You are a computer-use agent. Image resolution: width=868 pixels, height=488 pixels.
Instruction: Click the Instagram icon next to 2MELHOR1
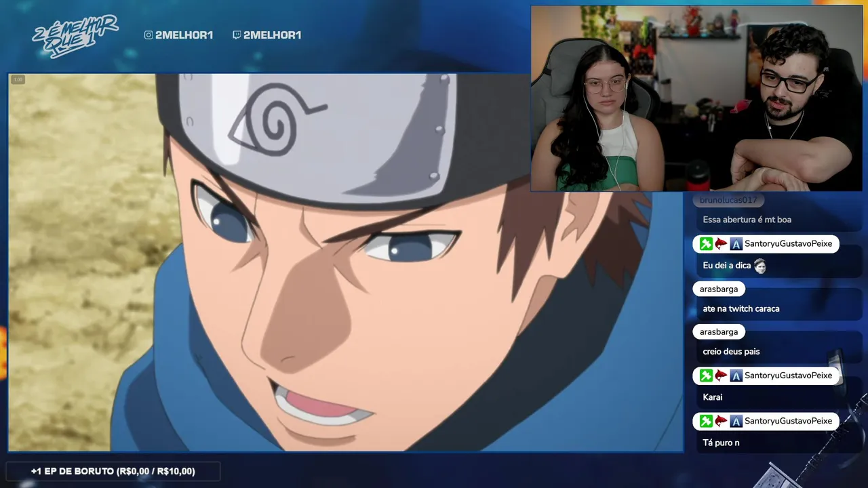[149, 35]
